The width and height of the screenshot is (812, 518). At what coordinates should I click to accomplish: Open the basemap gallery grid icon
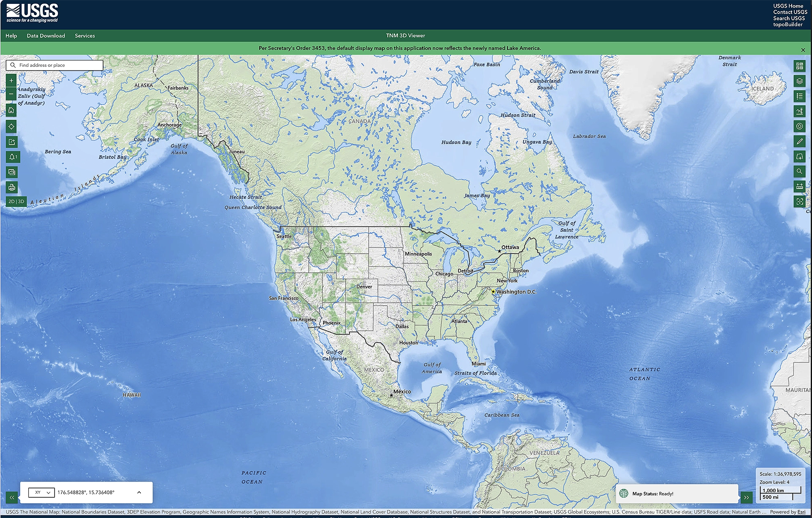(799, 66)
